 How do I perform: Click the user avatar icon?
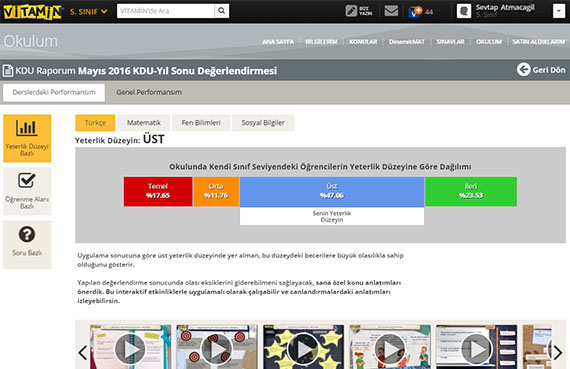(464, 11)
